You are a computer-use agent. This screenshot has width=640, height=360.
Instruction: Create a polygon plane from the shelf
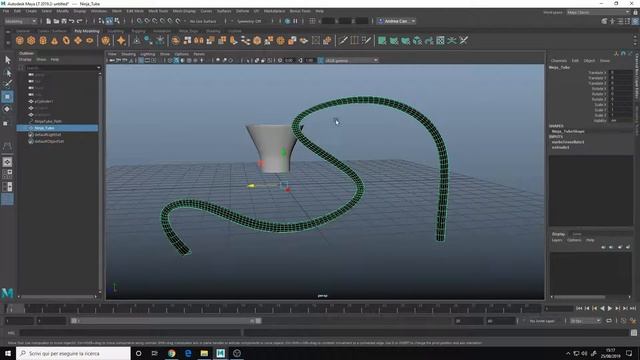[78, 40]
